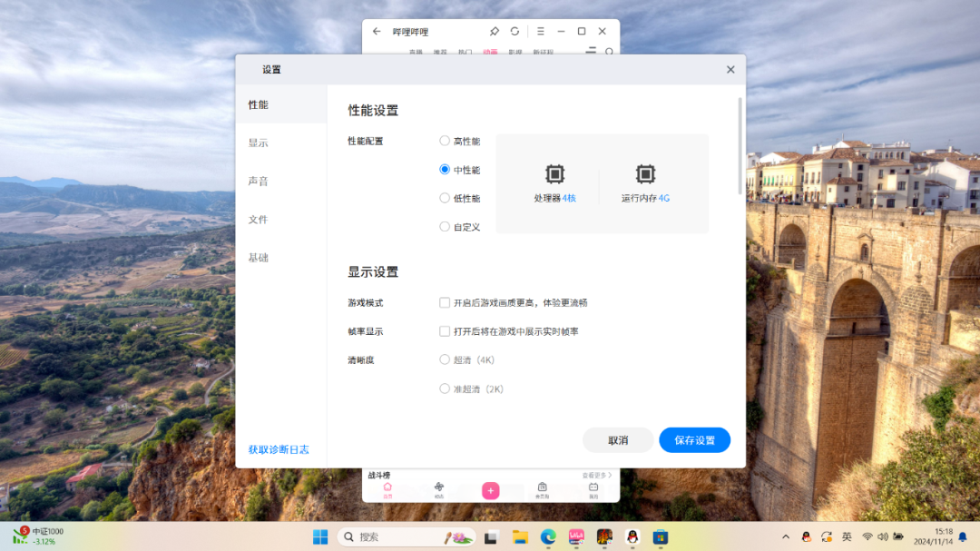Open Task View on the taskbar
The width and height of the screenshot is (980, 551).
(x=491, y=536)
